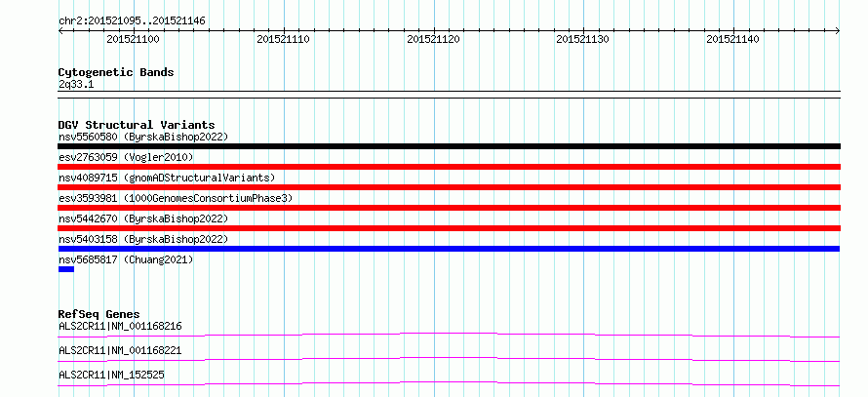This screenshot has height=397, width=868.
Task: Open transcript ALS2CR11|NM_152525
Action: pos(111,376)
